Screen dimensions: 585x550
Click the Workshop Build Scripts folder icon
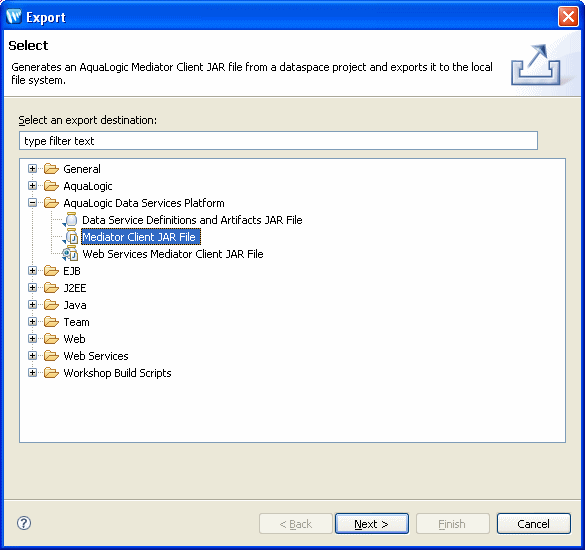51,373
